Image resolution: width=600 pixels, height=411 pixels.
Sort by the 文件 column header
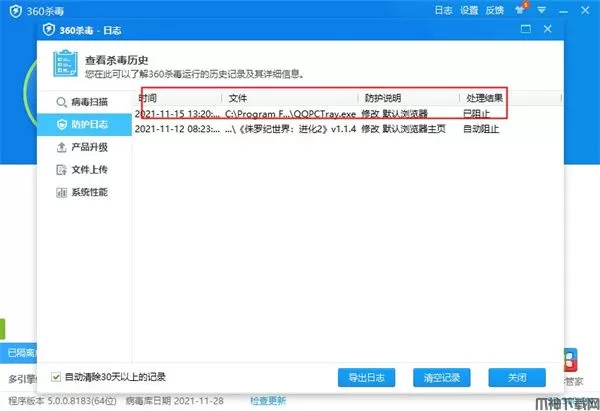(290, 98)
